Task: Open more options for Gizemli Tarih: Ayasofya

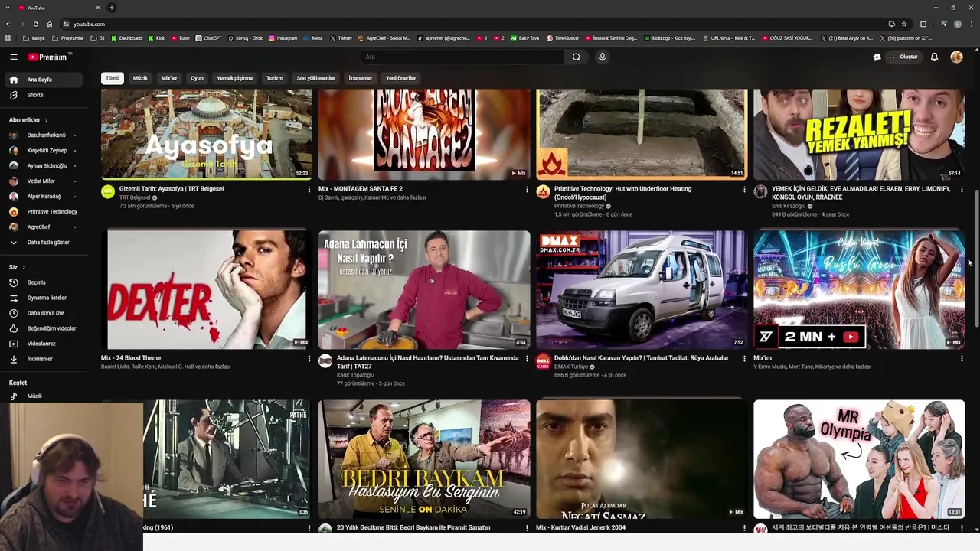Action: [x=309, y=190]
